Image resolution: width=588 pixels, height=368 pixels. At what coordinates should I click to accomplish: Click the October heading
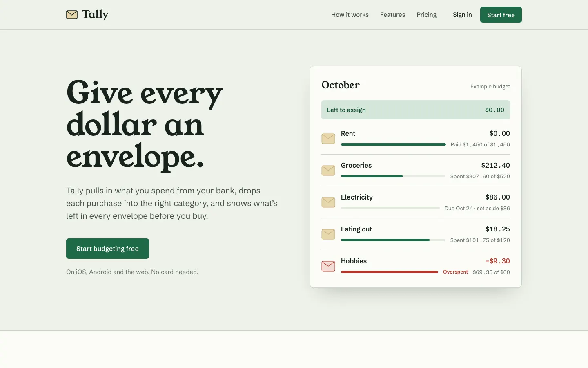pos(341,85)
